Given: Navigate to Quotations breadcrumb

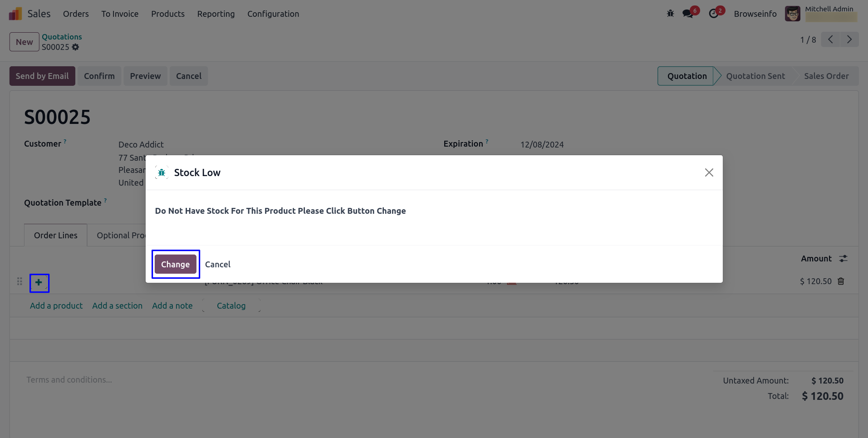Looking at the screenshot, I should pyautogui.click(x=62, y=37).
